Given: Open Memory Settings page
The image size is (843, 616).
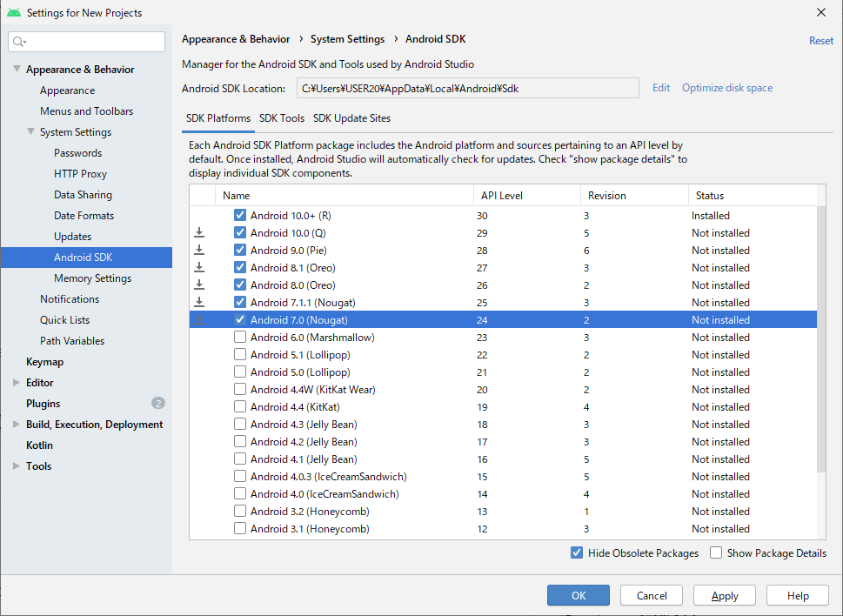Looking at the screenshot, I should coord(92,278).
